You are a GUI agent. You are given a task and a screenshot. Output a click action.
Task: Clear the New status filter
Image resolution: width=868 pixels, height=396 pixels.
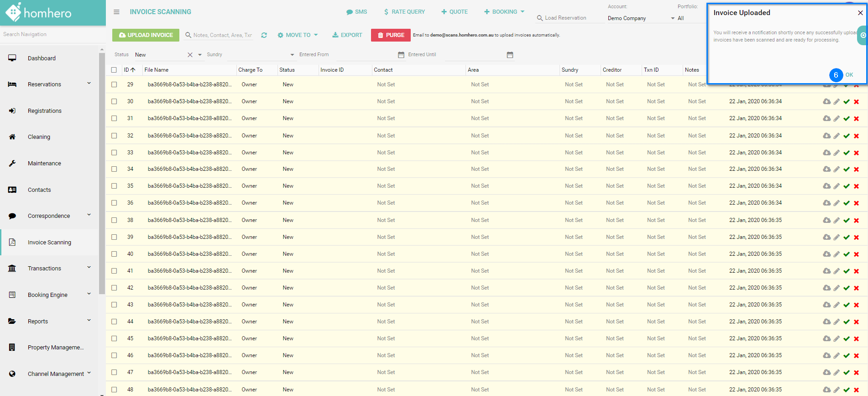click(190, 55)
